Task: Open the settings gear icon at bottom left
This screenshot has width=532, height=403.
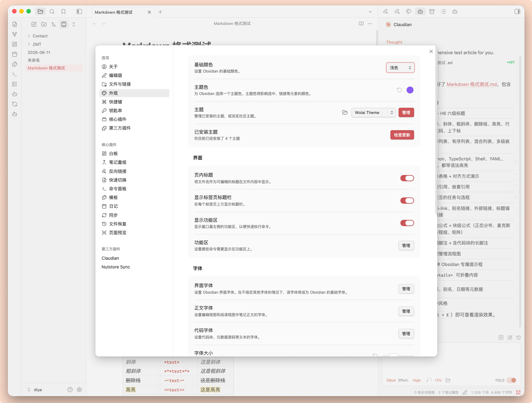Action: tap(79, 390)
